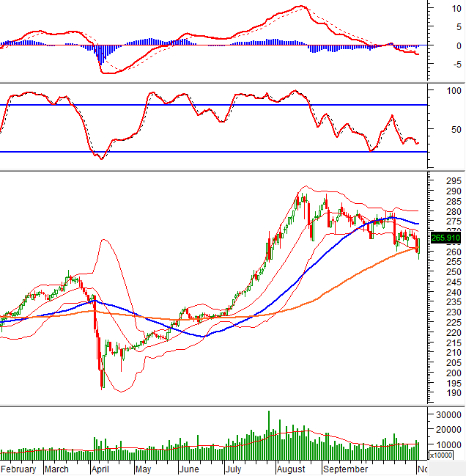Select the September month label
466x476 pixels.
(x=345, y=469)
